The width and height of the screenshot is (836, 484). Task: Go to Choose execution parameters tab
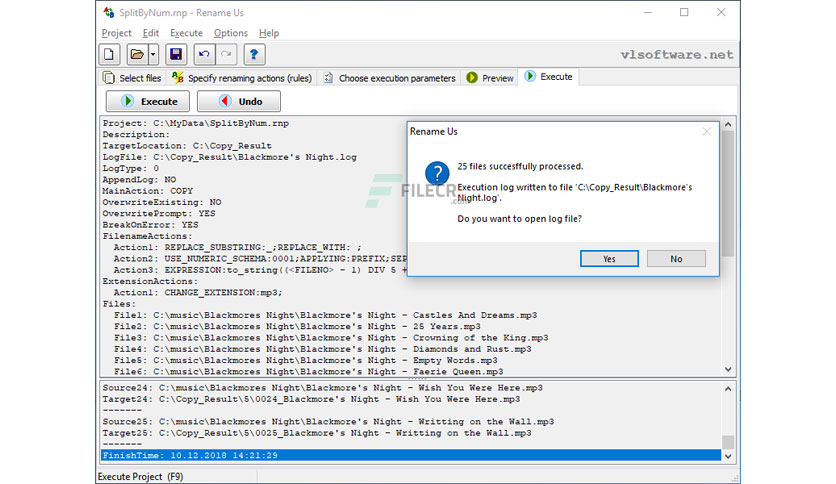(389, 78)
